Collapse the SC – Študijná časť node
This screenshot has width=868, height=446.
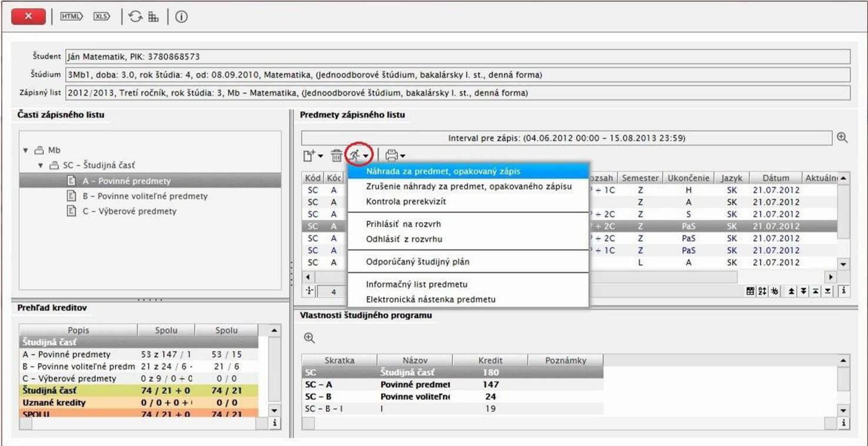click(41, 166)
